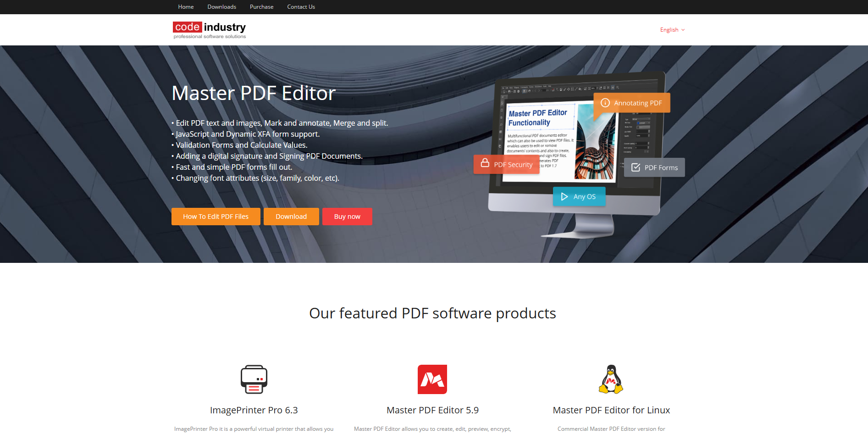The image size is (868, 434).
Task: Click 'Adding a digital signature' bullet line
Action: 267,156
